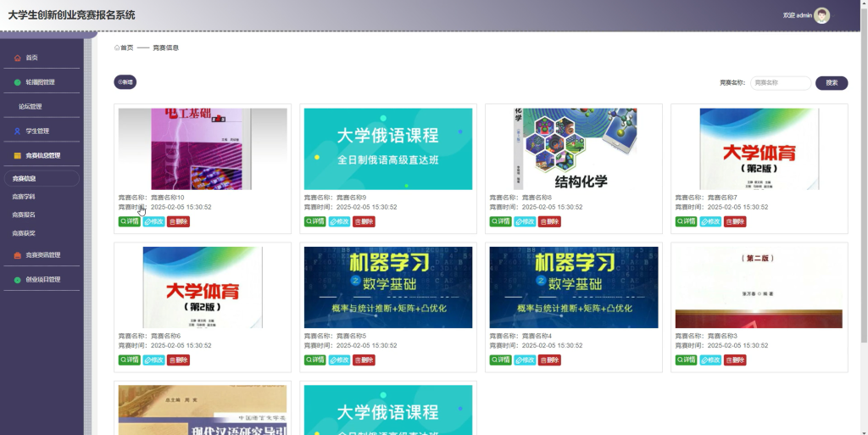View 详情 of 竞赛名称3
868x435 pixels.
pos(687,360)
